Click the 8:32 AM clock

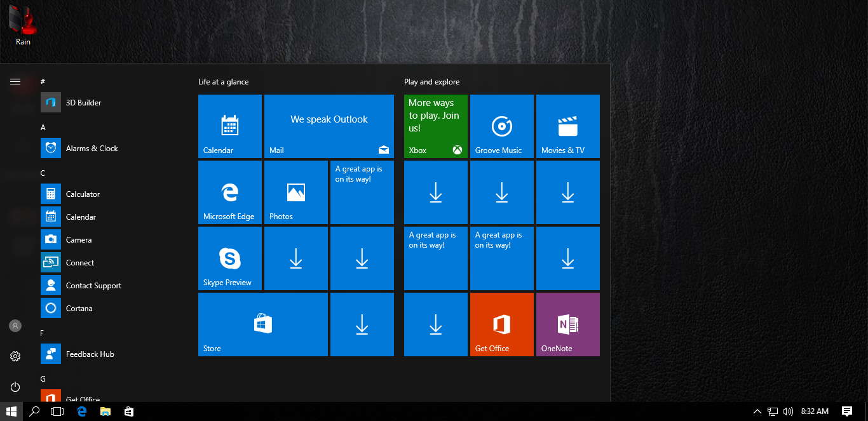(x=815, y=411)
